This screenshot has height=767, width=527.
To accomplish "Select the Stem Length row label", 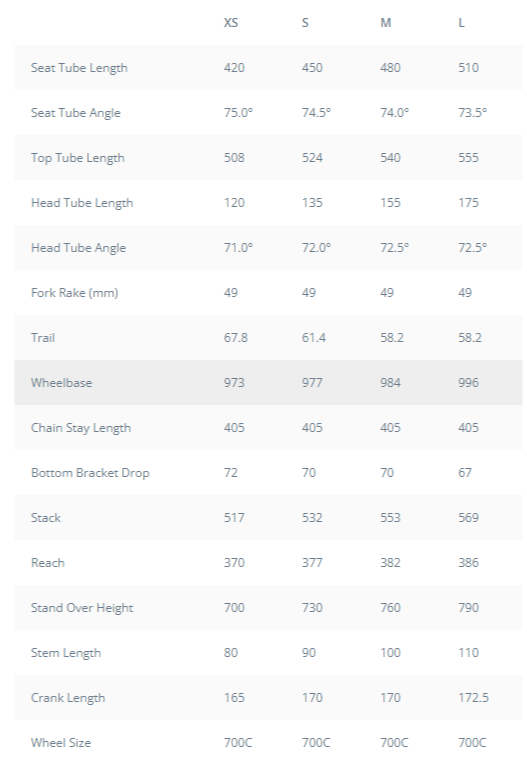I will tap(66, 653).
